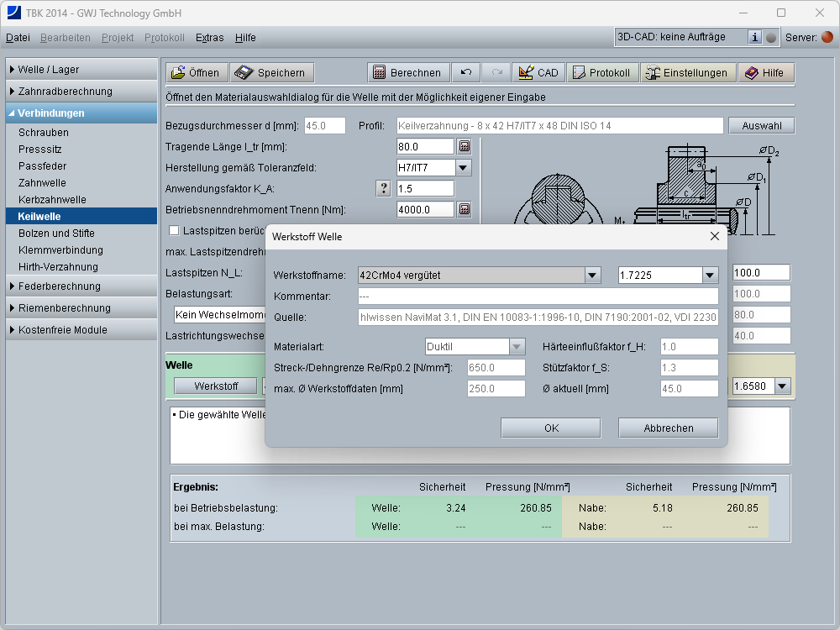Open the Extras menu
The height and width of the screenshot is (630, 840).
(x=209, y=37)
